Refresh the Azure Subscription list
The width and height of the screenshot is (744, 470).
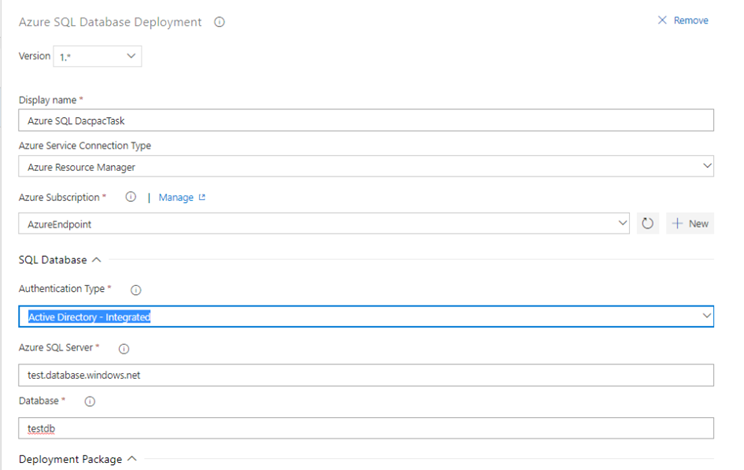click(x=647, y=223)
